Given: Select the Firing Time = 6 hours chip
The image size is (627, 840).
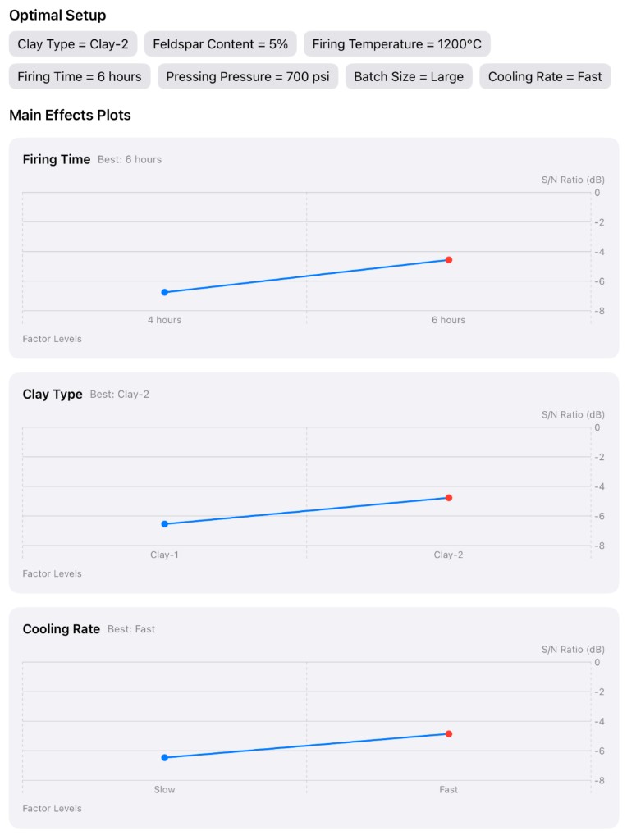Looking at the screenshot, I should point(80,77).
